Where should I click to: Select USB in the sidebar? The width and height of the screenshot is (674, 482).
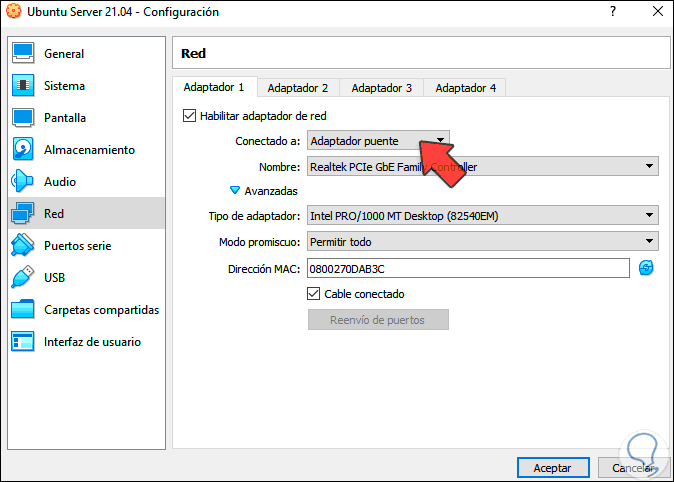86,277
